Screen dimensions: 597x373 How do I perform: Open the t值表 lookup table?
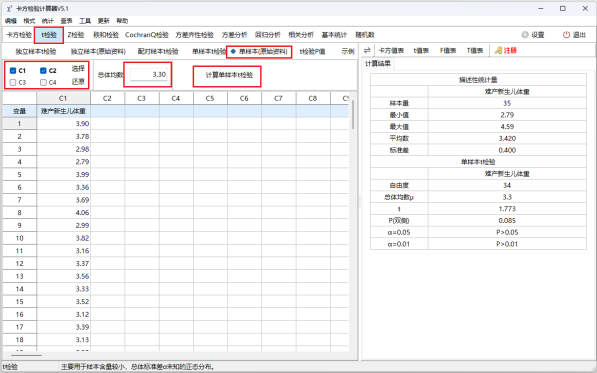(x=421, y=50)
